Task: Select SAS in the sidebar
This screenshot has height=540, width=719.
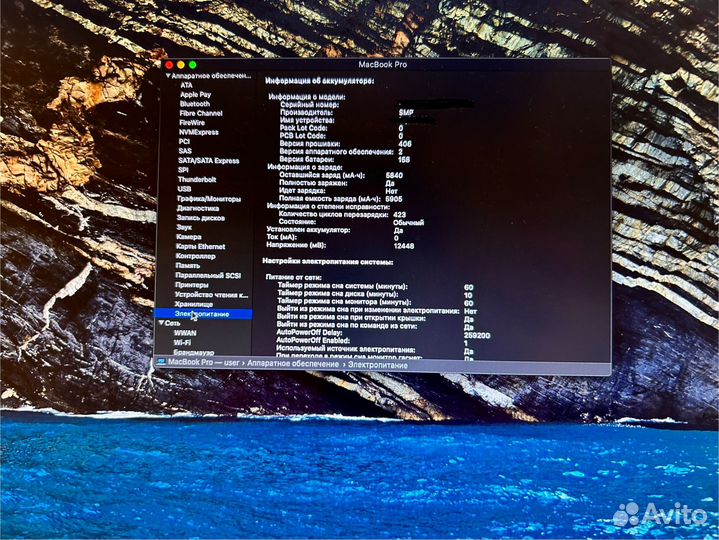Action: tap(185, 151)
